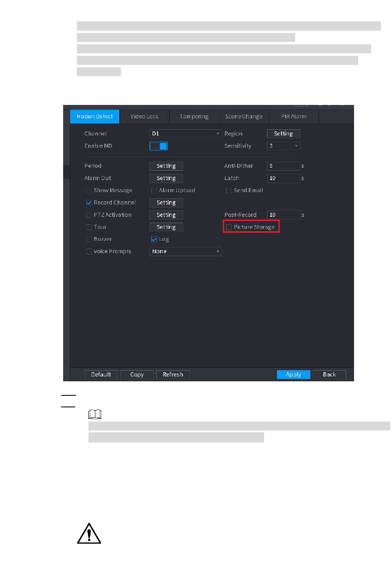Image resolution: width=392 pixels, height=573 pixels.
Task: Click the Anti-Dither value field
Action: click(x=283, y=166)
